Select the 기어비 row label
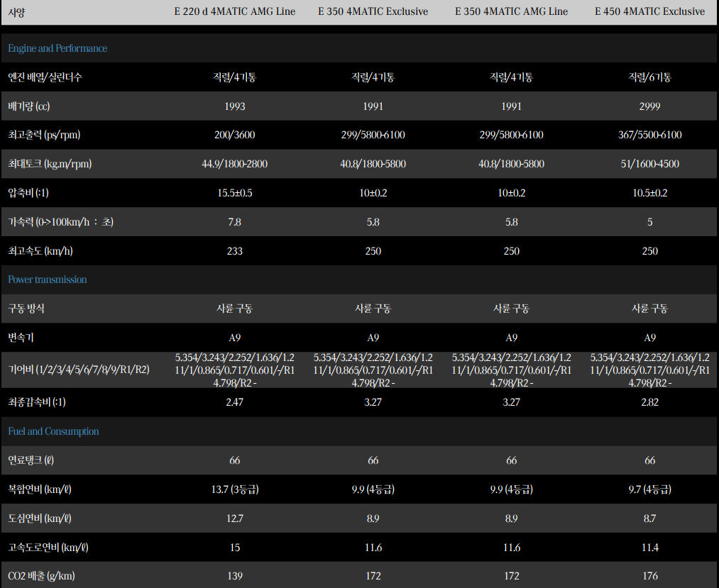The image size is (719, 588). (x=79, y=370)
